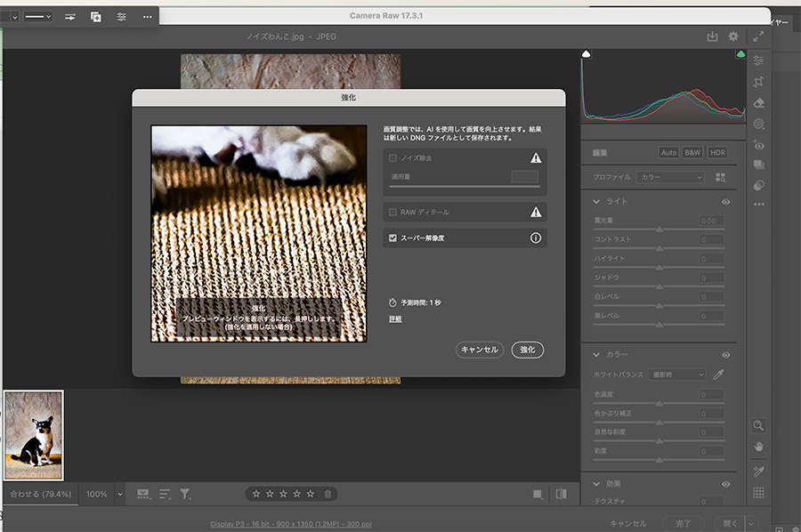Open workflow options Display P3 link

(291, 524)
